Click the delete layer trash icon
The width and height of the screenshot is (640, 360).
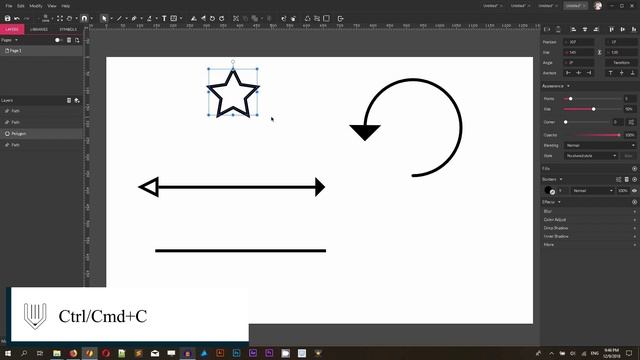69,100
